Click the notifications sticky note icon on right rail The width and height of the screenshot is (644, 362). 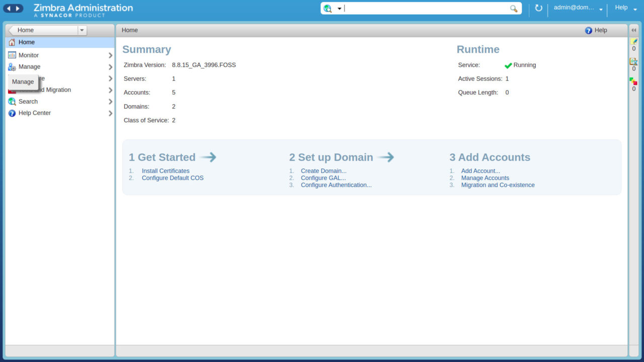633,42
